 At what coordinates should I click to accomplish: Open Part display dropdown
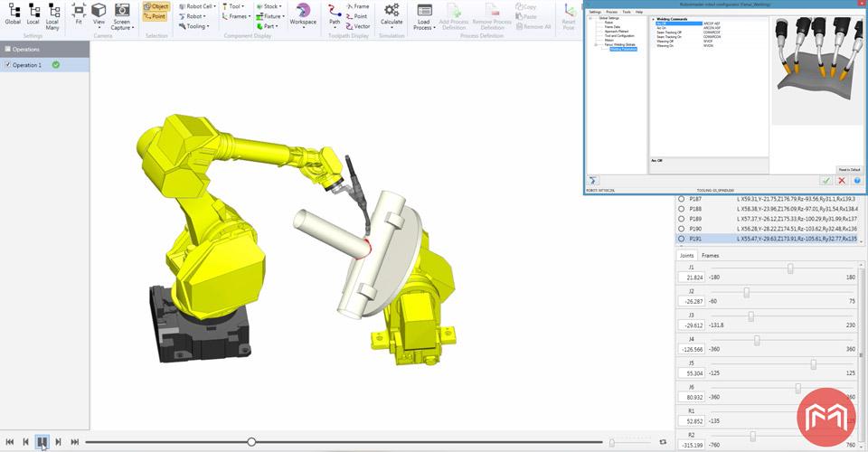pyautogui.click(x=267, y=26)
